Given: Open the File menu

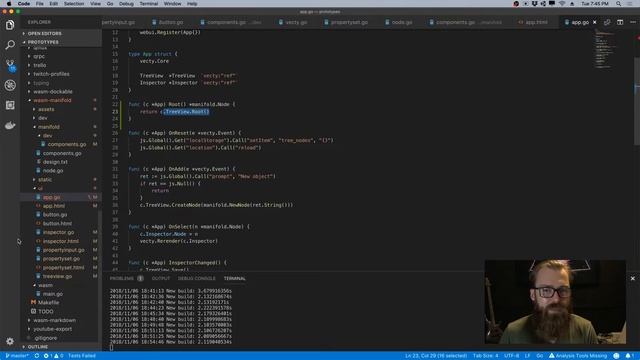Looking at the screenshot, I should (40, 4).
